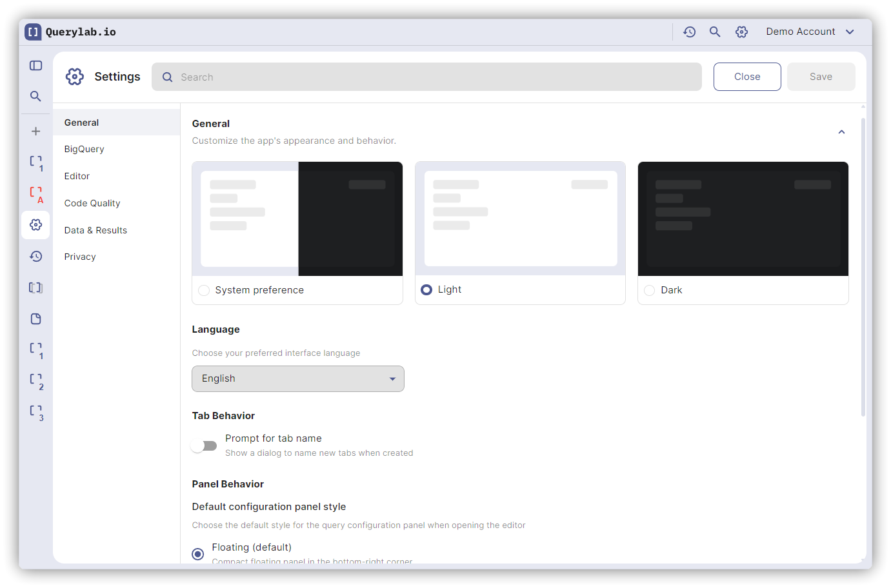Select the System preference theme option
This screenshot has width=891, height=588.
[x=204, y=290]
